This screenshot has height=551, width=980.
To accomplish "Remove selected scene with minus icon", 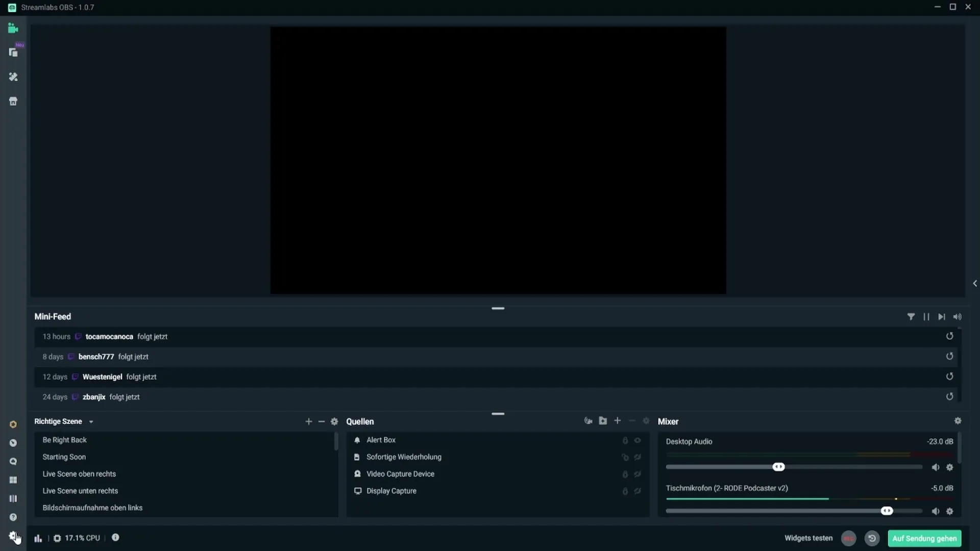I will point(322,421).
